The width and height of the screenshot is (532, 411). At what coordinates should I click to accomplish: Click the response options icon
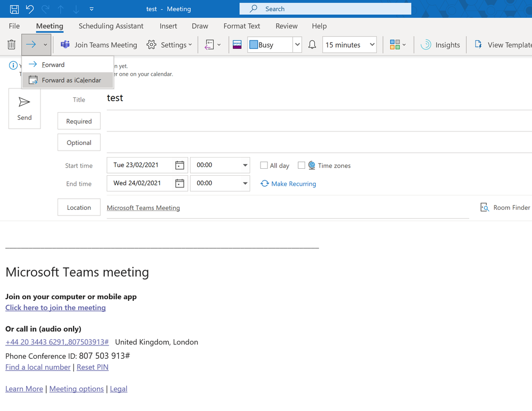tap(209, 45)
